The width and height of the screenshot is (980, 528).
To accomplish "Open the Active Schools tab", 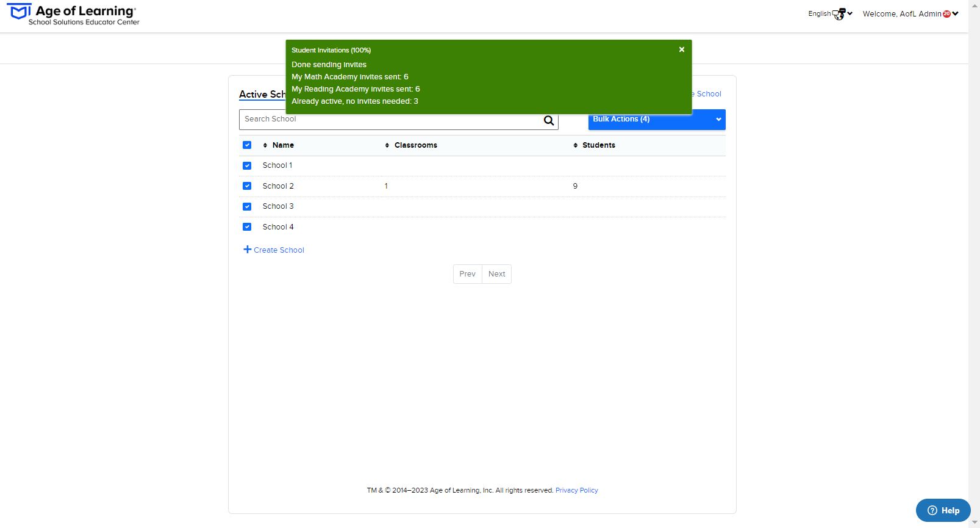I will pos(262,95).
